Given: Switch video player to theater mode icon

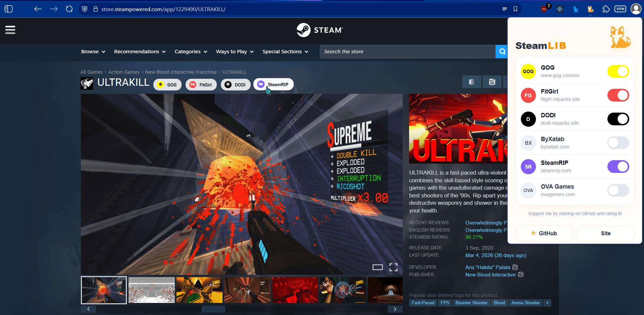Looking at the screenshot, I should click(x=378, y=267).
